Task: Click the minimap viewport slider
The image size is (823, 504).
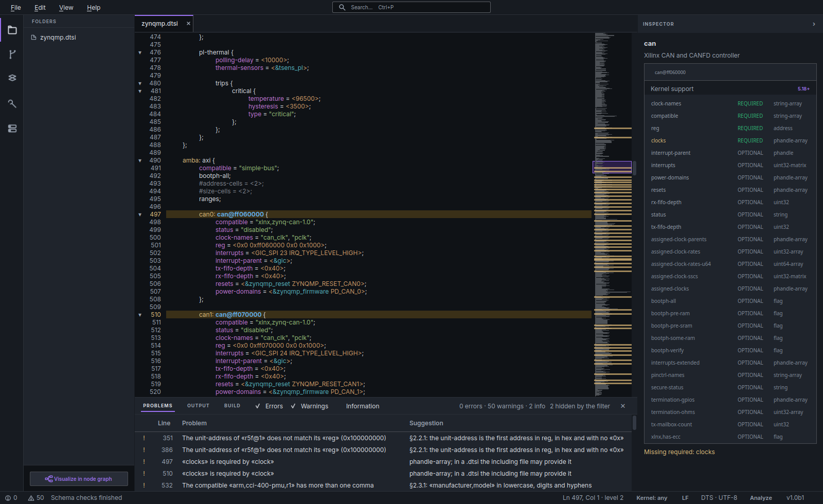Action: coord(612,167)
